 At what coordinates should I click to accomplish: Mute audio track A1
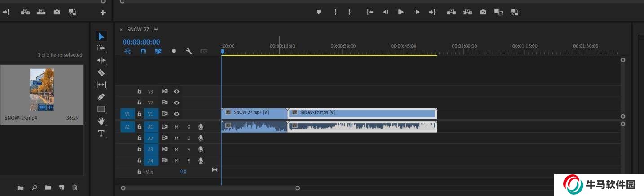176,127
